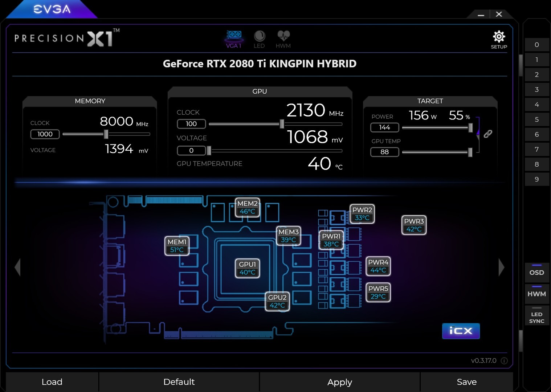This screenshot has width=551, height=392.
Task: Click the iCX logo badge
Action: [x=461, y=331]
